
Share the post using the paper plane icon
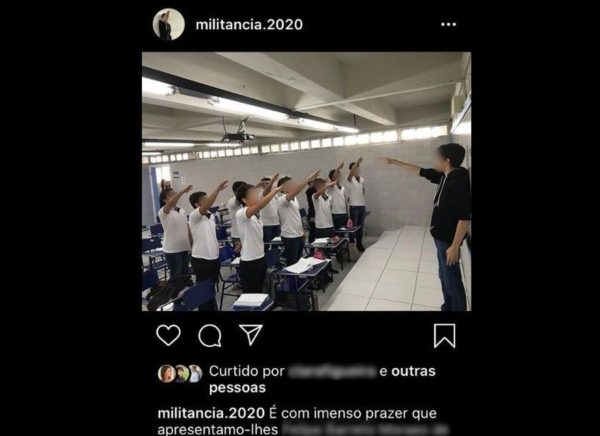pyautogui.click(x=251, y=335)
